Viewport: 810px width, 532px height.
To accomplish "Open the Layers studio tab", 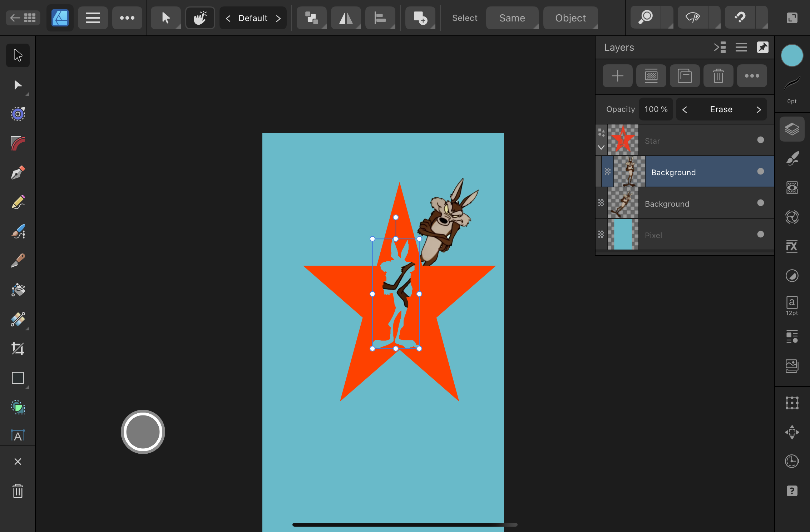I will coord(792,129).
